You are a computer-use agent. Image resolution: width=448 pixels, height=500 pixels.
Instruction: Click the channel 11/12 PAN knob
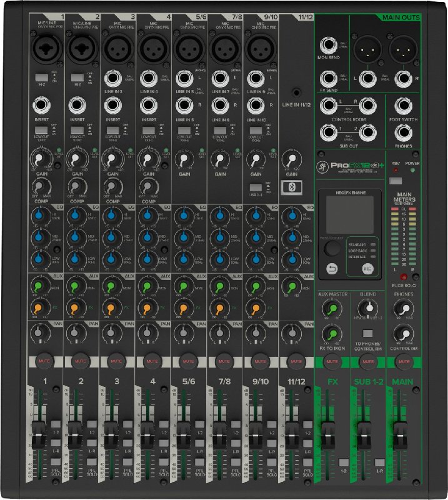tap(291, 333)
